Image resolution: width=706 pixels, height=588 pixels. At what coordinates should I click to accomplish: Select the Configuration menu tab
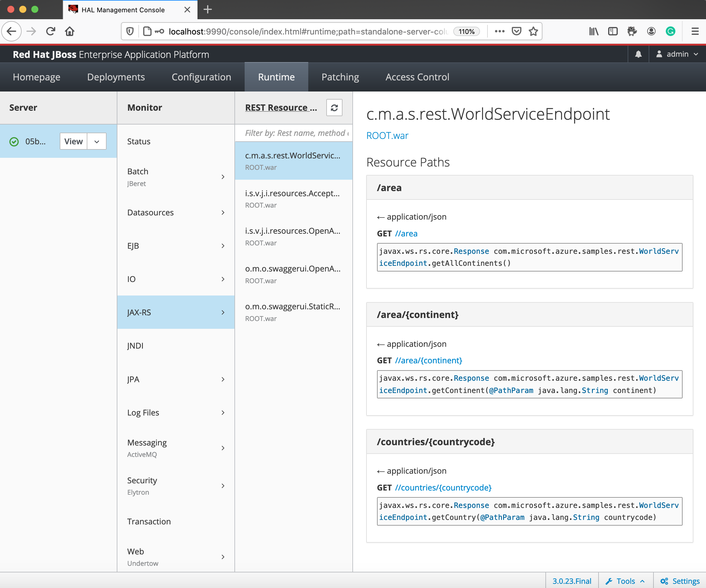(x=201, y=77)
